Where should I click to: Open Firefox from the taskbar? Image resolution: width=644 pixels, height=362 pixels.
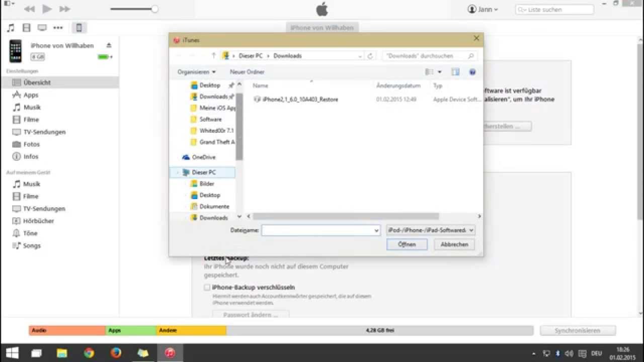[x=116, y=352]
